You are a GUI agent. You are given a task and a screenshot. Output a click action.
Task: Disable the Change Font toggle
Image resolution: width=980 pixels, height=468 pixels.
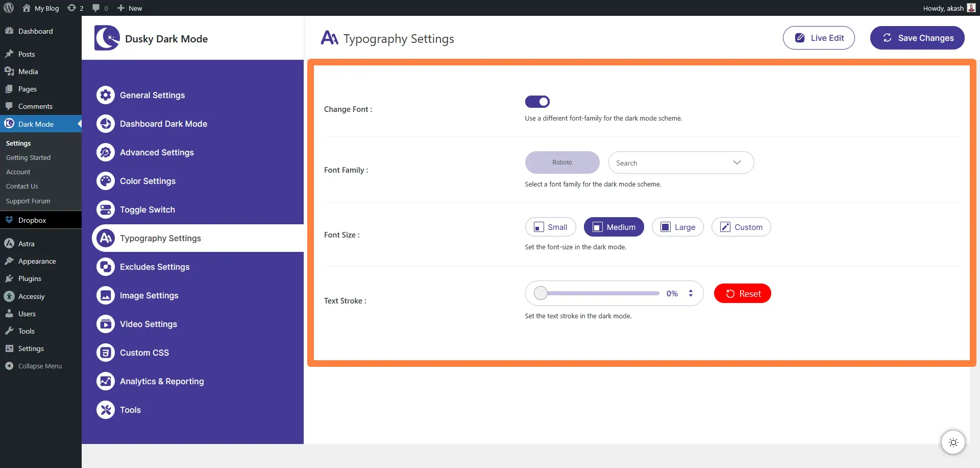tap(537, 102)
